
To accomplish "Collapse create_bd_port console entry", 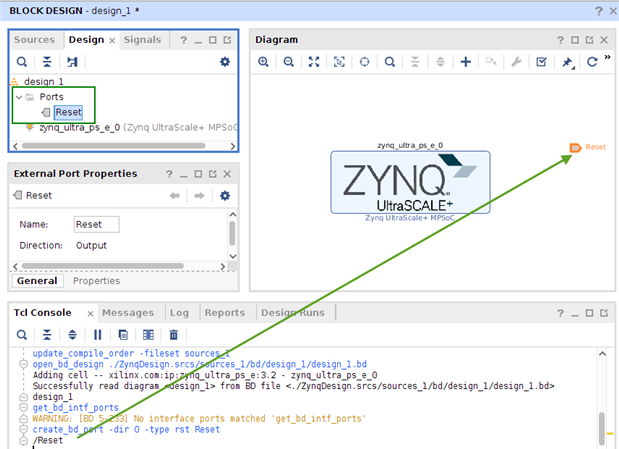I will tap(24, 429).
